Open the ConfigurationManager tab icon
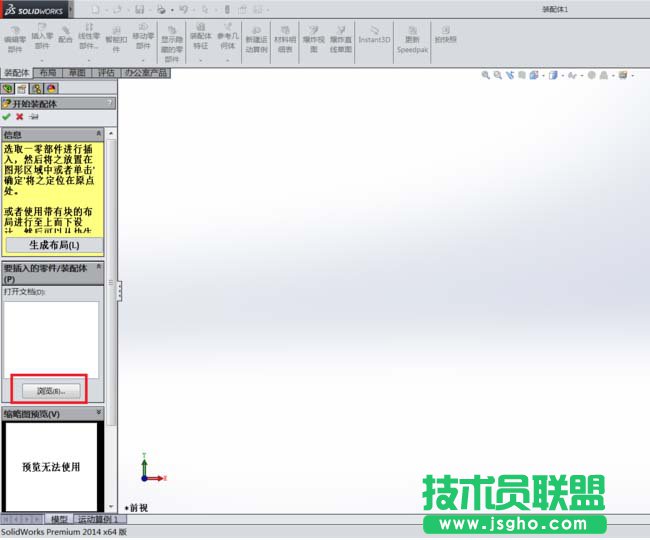Viewport: 650px width, 540px height. point(37,88)
